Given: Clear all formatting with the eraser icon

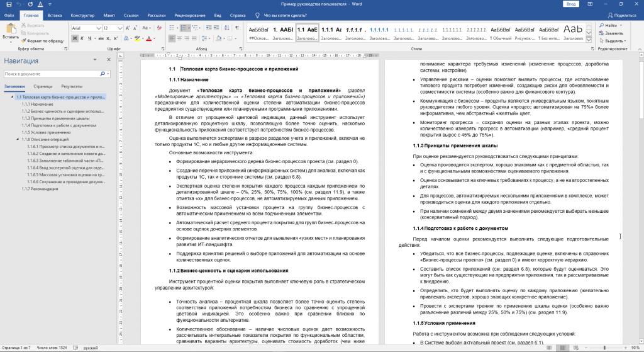Looking at the screenshot, I should coord(159,28).
